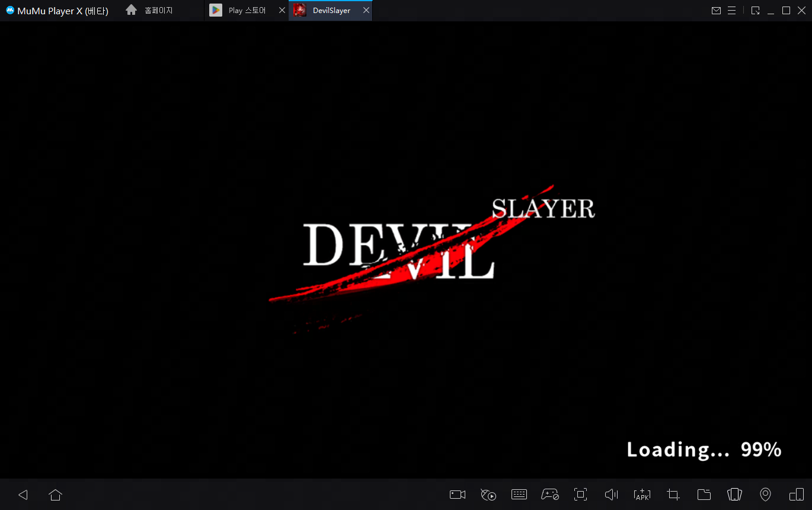Open the volume speaker control
This screenshot has height=510, width=812.
click(612, 495)
